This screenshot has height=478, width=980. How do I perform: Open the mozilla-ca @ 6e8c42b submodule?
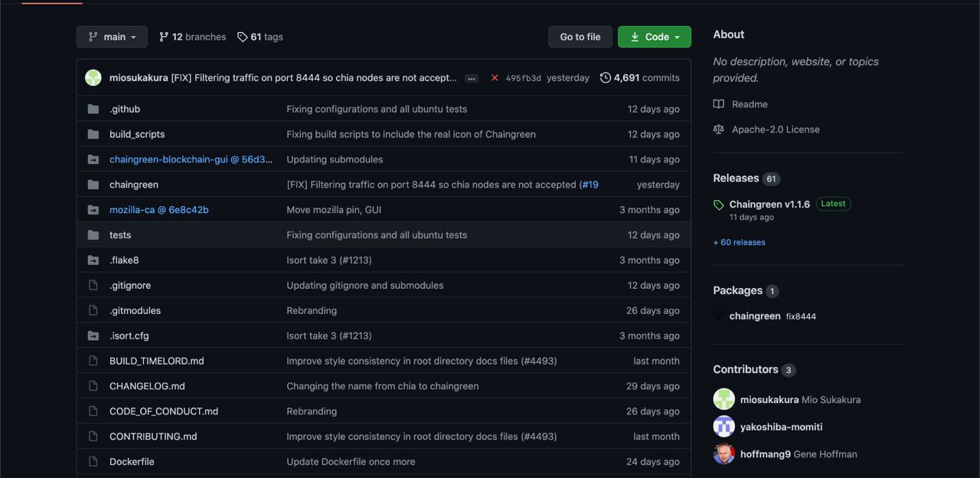pyautogui.click(x=159, y=210)
